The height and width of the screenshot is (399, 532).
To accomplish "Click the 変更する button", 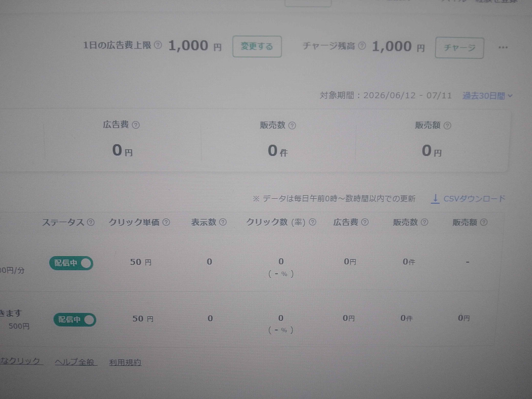I will click(x=257, y=46).
